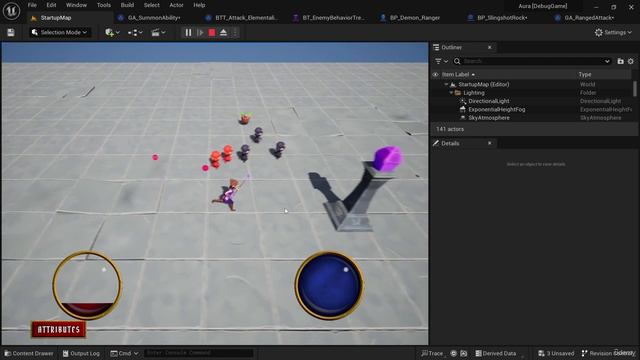
Task: Switch to the BT_EnemyBehaviorTree tab
Action: coord(333,18)
